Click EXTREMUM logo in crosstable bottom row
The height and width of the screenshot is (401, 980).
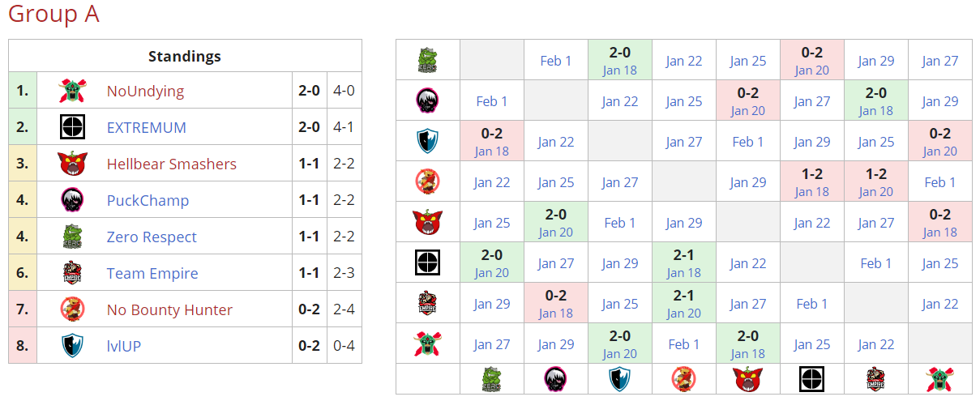[812, 378]
